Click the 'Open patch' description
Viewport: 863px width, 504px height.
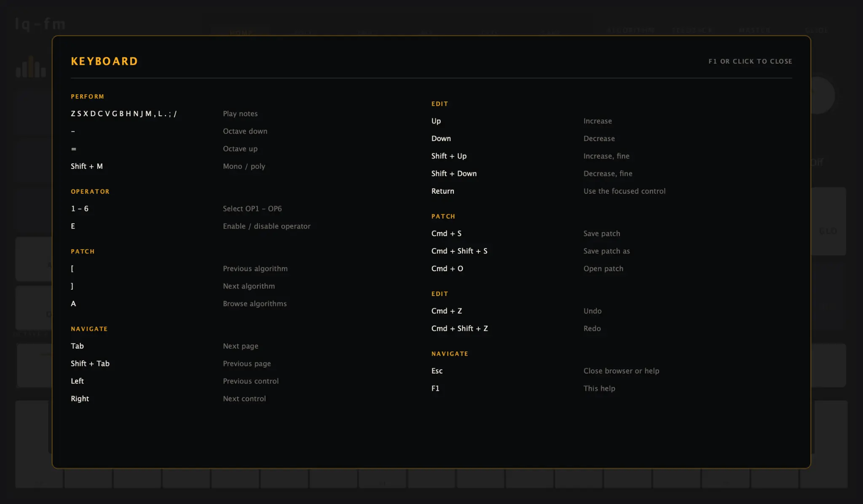(603, 269)
